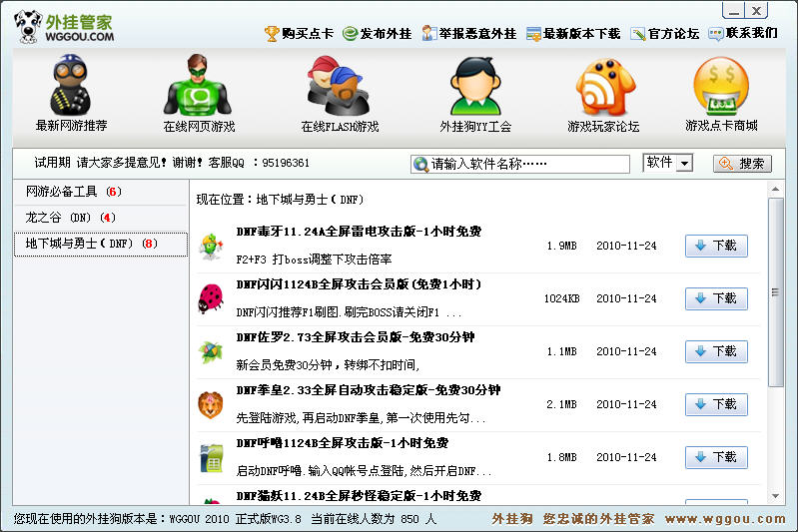
Task: Click the 举报恶意外挂 person icon
Action: (x=428, y=34)
